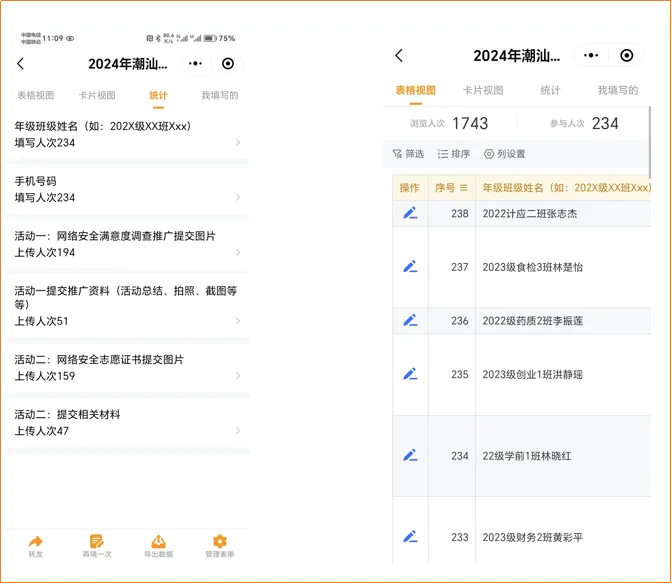Open 我填写的 tab in table view screen
This screenshot has width=672, height=584.
(x=617, y=90)
